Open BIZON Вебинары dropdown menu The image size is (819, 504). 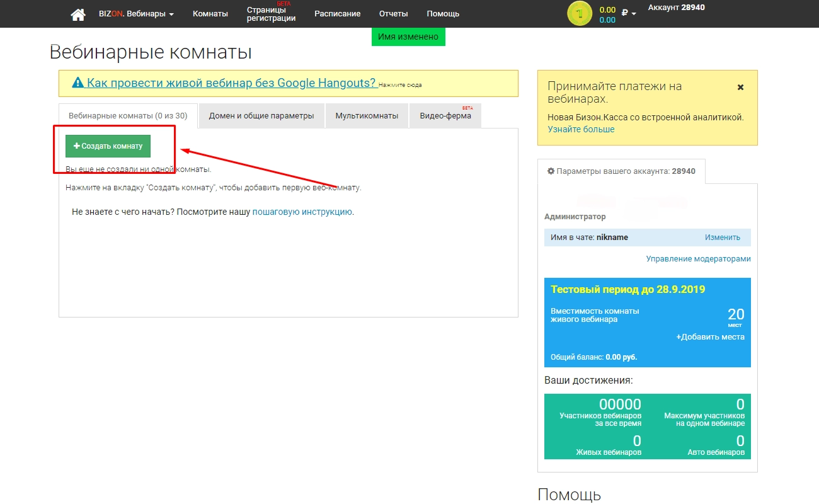tap(136, 14)
